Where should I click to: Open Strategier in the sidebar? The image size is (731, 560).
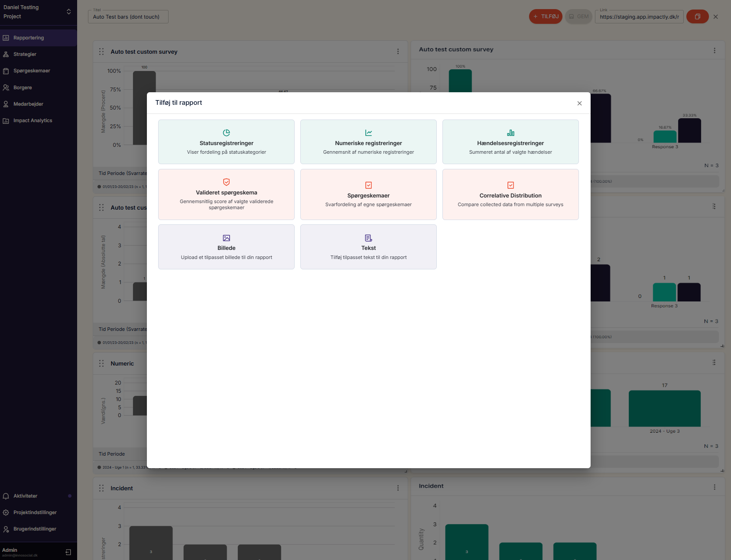39,54
